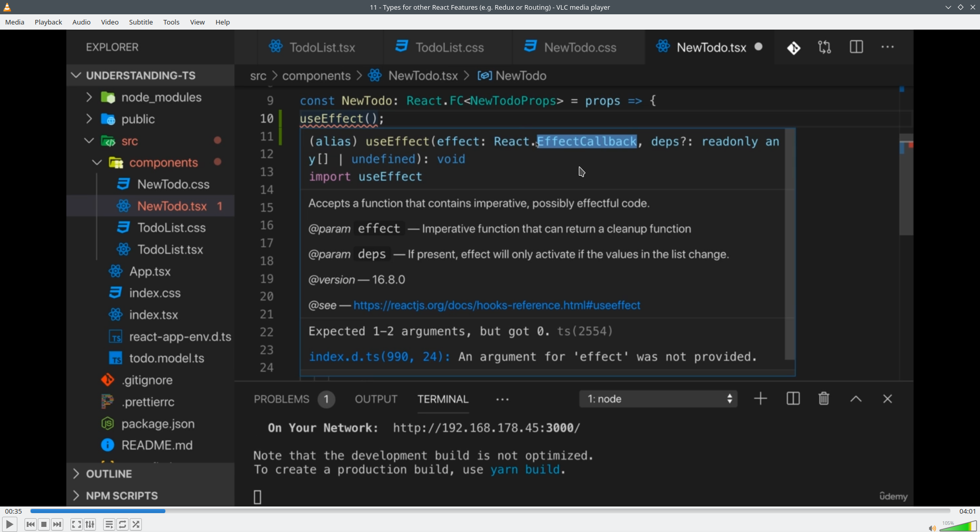Toggle fullscreen video mode
980x532 pixels.
pos(77,524)
